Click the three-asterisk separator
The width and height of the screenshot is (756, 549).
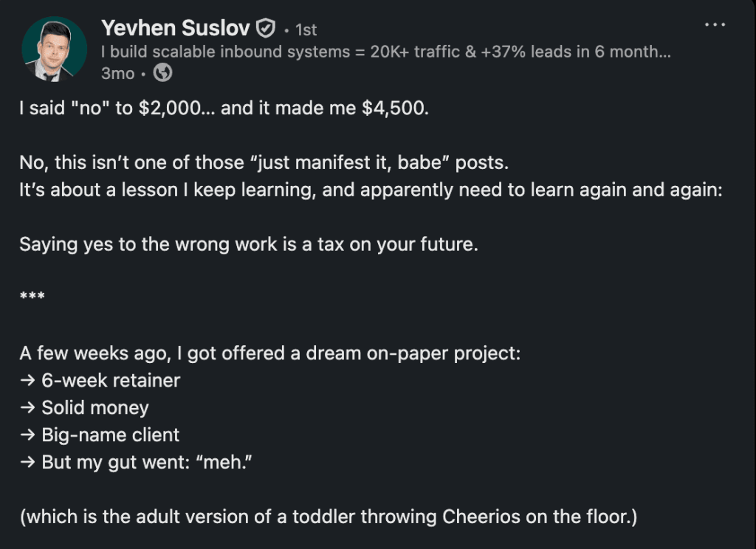(x=32, y=295)
